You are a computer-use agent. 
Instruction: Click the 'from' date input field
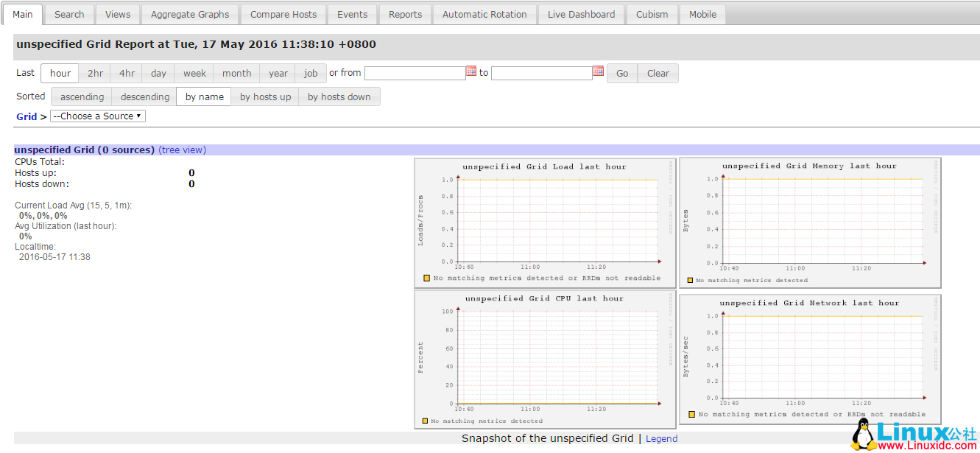click(415, 73)
